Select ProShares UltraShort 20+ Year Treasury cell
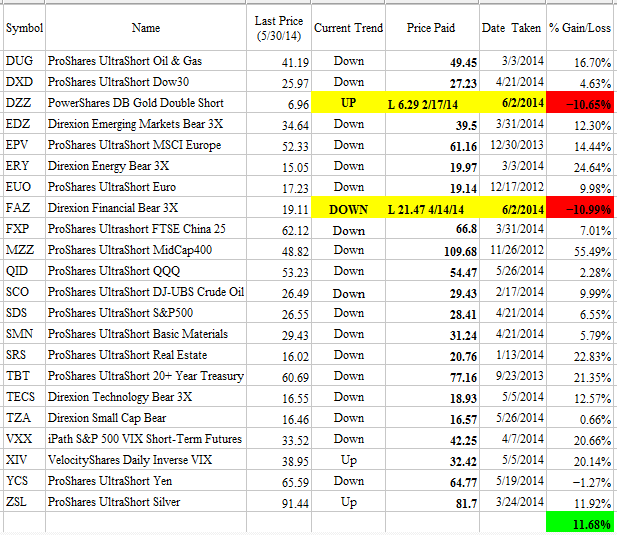Screen dimensions: 617x535 146,376
